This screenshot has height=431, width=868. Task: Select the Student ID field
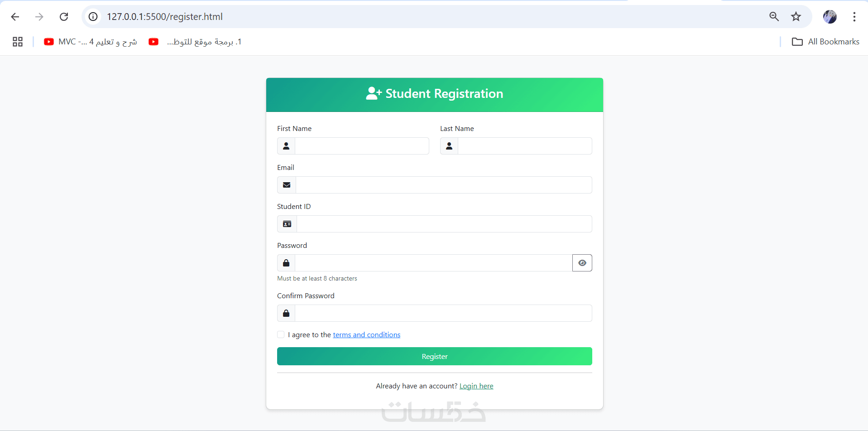click(x=444, y=224)
